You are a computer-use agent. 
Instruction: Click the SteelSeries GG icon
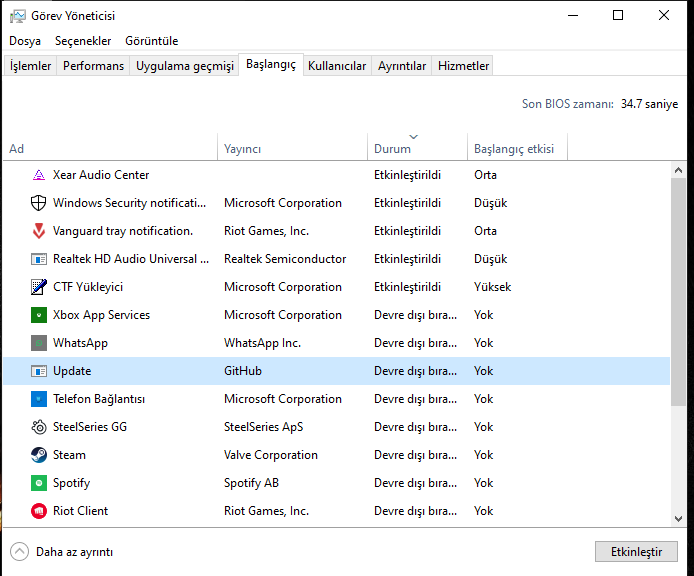pos(39,427)
